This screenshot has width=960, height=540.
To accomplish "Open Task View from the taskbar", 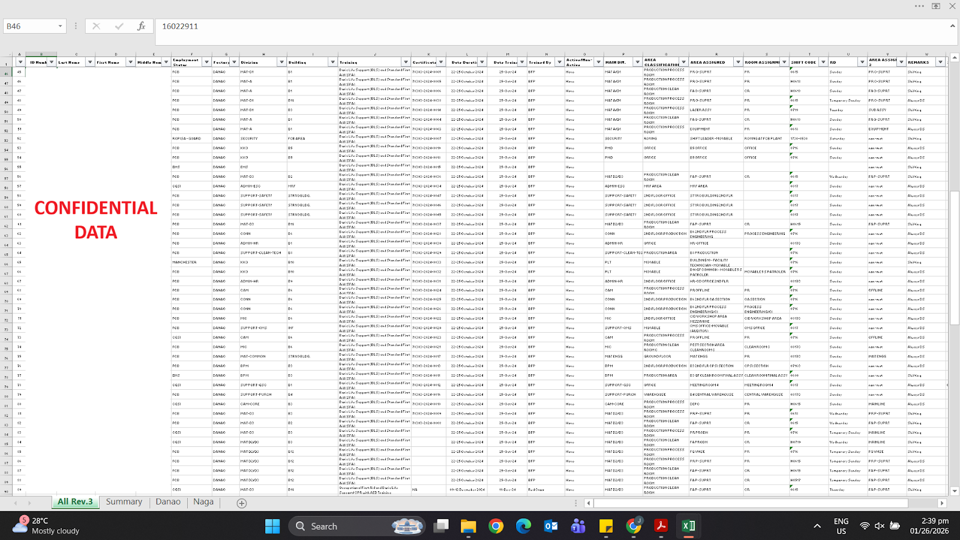I will [441, 526].
